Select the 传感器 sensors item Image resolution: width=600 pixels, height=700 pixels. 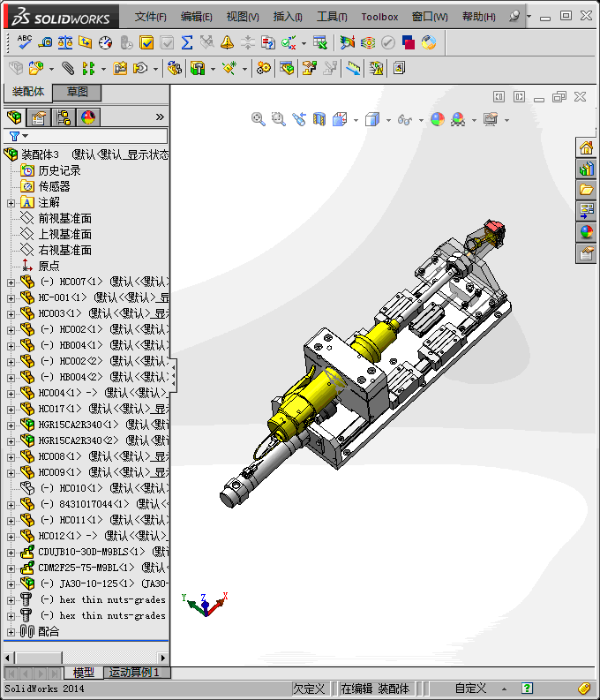54,186
